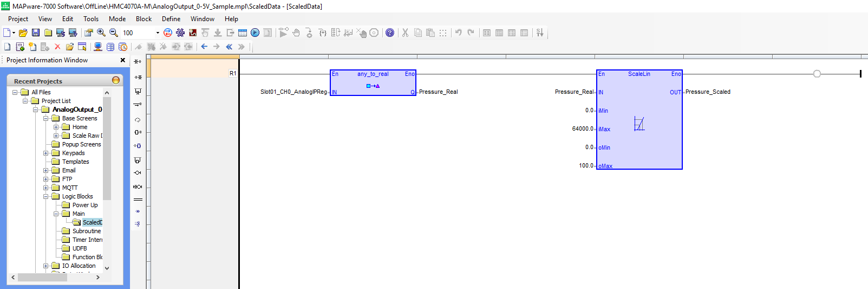Viewport: 868px width, 289px height.
Task: Click the clipboard paste icon in the toolbar
Action: coord(430,33)
